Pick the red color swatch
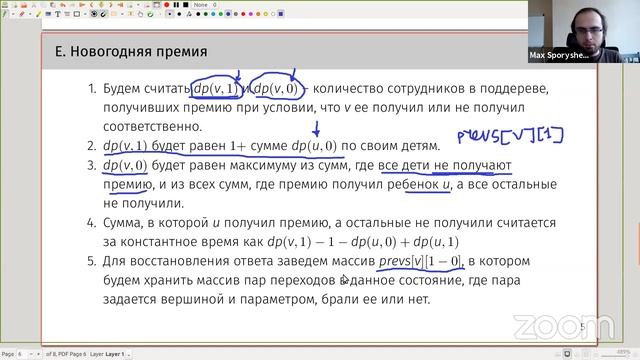This screenshot has height=360, width=640. (x=243, y=14)
